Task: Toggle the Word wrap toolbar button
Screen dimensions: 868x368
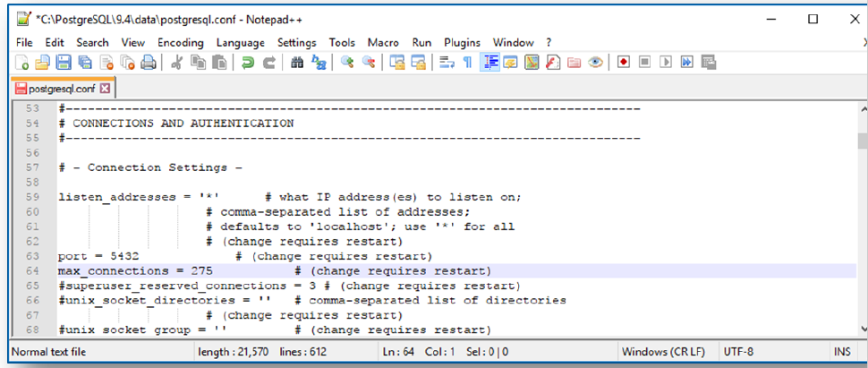Action: [x=445, y=63]
